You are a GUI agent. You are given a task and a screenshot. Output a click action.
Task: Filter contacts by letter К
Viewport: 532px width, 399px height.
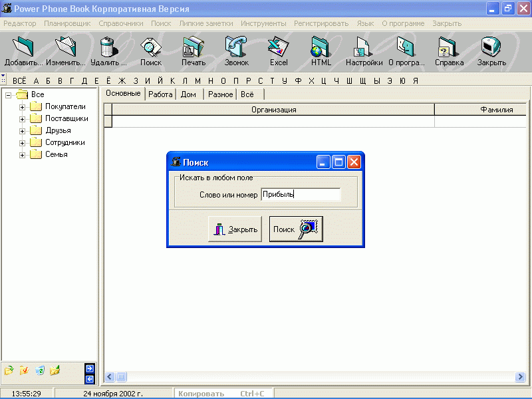coord(173,80)
